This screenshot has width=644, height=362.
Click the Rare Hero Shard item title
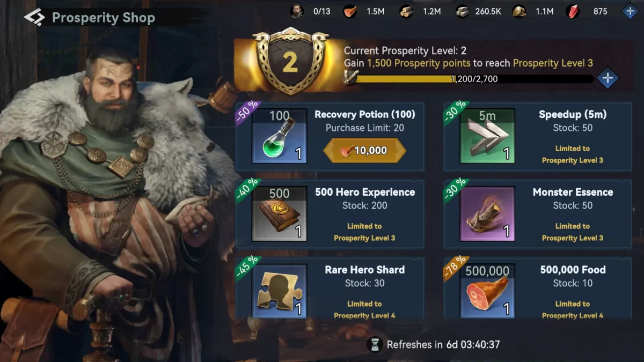pos(364,270)
